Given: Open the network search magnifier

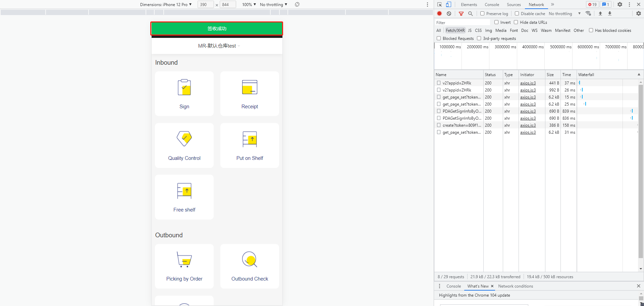Looking at the screenshot, I should pyautogui.click(x=471, y=14).
